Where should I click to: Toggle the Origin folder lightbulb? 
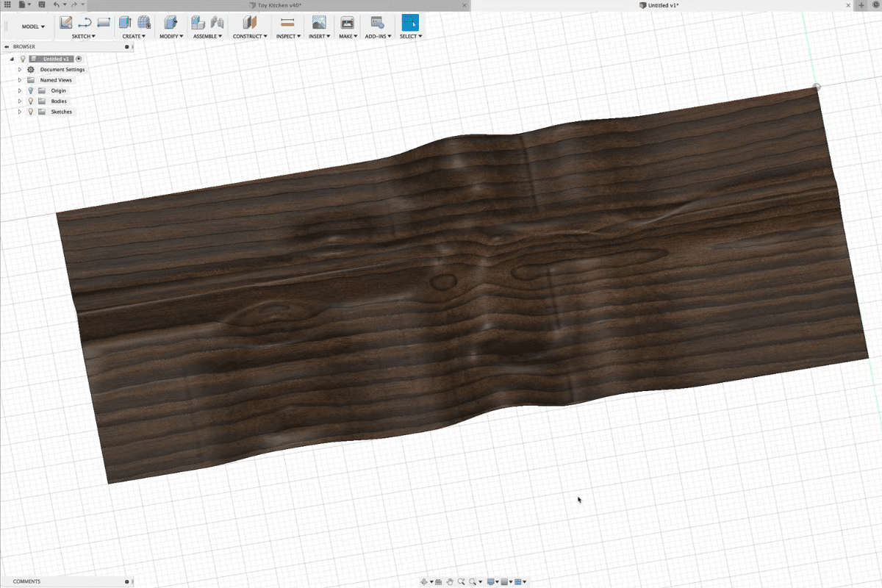[31, 90]
